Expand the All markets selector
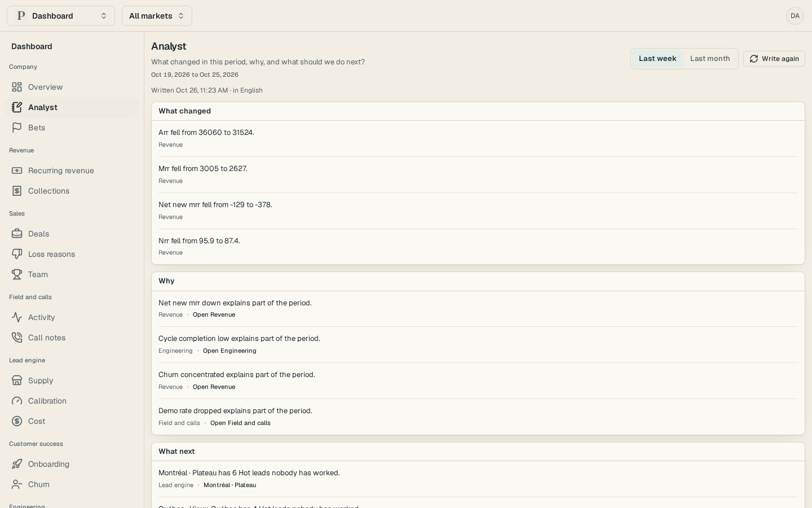Viewport: 812px width, 508px height. coord(157,16)
